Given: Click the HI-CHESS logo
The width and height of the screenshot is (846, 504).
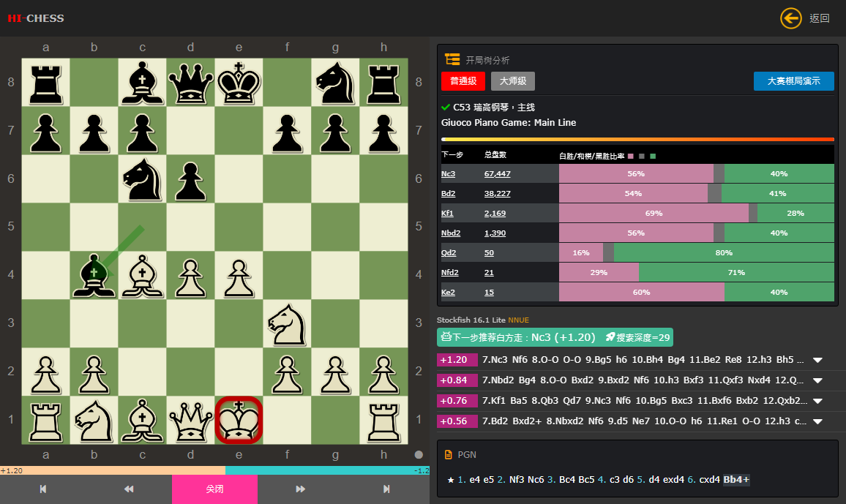Looking at the screenshot, I should (x=36, y=18).
